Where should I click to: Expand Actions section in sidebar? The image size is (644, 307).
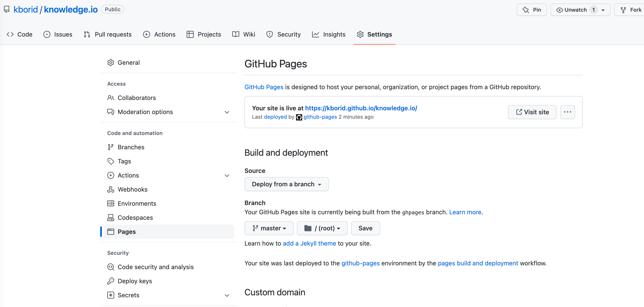point(226,175)
